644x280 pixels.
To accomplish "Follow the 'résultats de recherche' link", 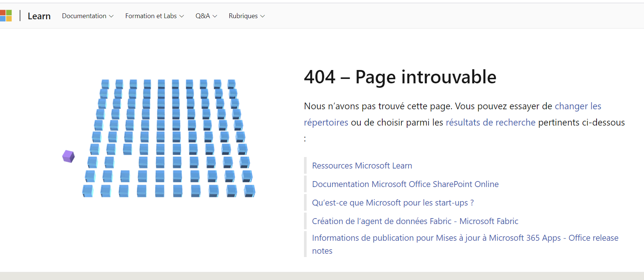I will click(491, 122).
